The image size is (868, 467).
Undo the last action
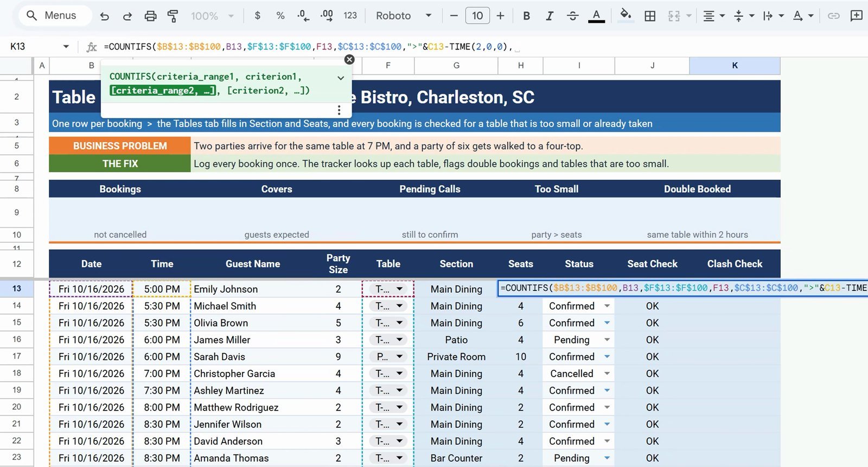[105, 16]
